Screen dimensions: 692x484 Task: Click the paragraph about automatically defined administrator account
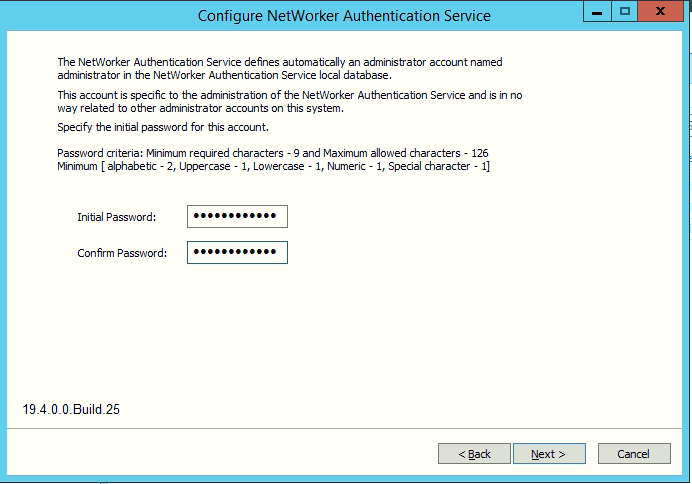(280, 68)
